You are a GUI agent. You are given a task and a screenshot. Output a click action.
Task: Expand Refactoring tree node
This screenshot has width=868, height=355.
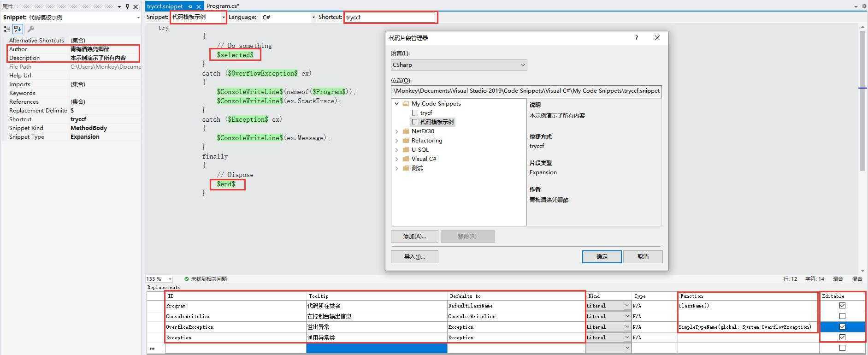(x=397, y=141)
